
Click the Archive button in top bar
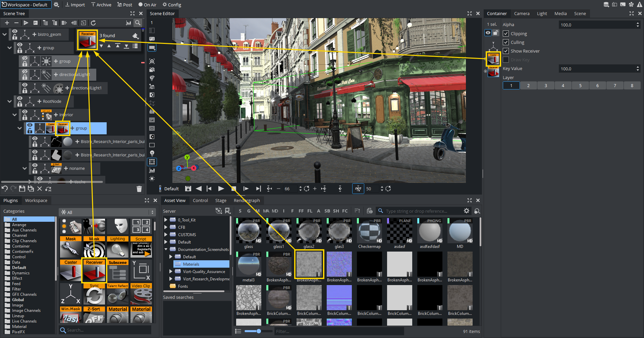pyautogui.click(x=101, y=5)
